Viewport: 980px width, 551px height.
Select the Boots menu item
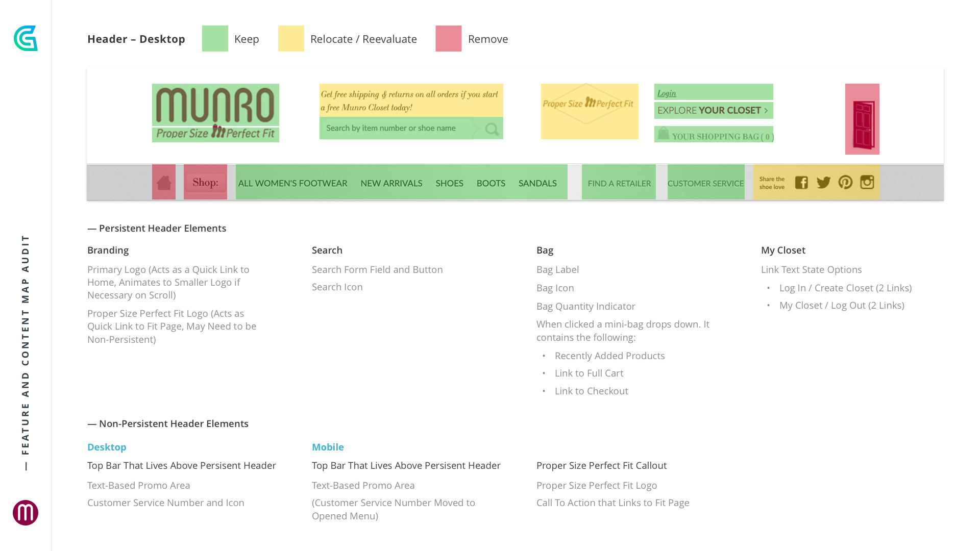point(491,183)
